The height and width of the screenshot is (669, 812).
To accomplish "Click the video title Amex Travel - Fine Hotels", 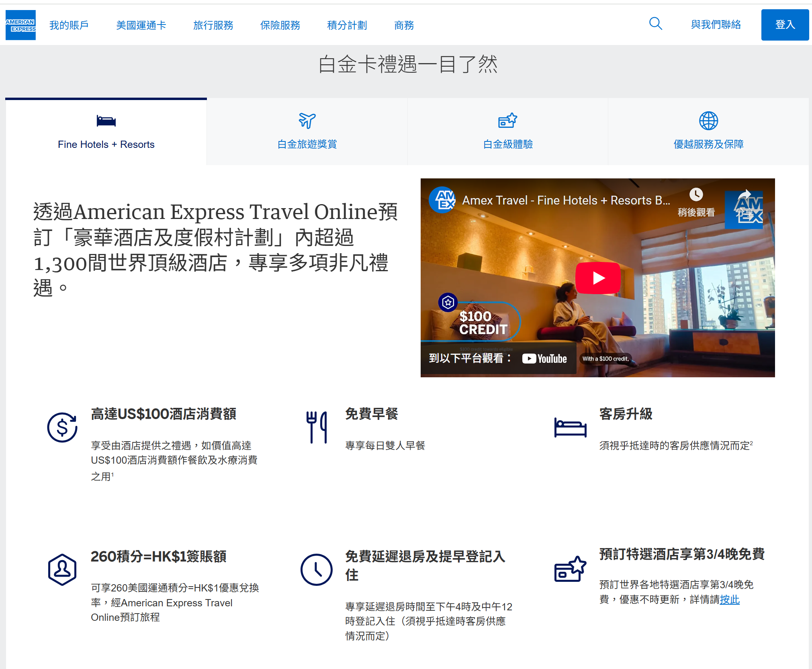I will [x=566, y=200].
